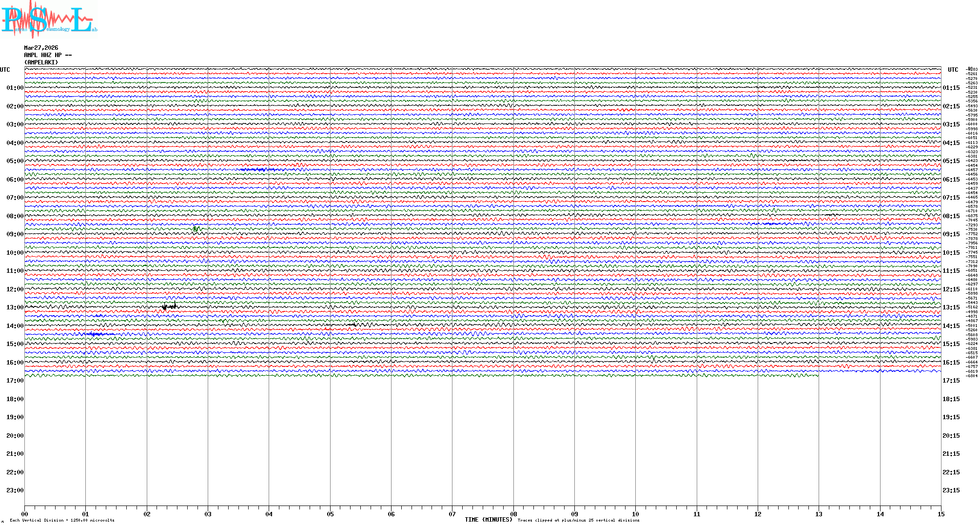This screenshot has width=980, height=527.
Task: Click minute 00 on the bottom axis
Action: pos(24,514)
